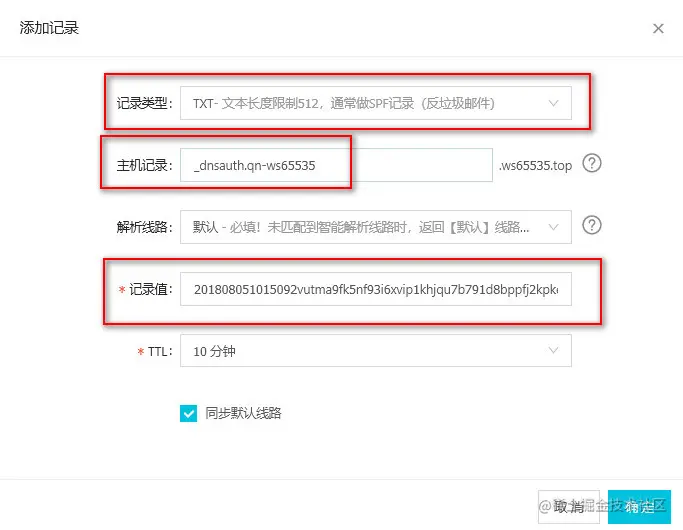This screenshot has width=683, height=530.
Task: Click the 记录值 required field label
Action: coord(146,289)
